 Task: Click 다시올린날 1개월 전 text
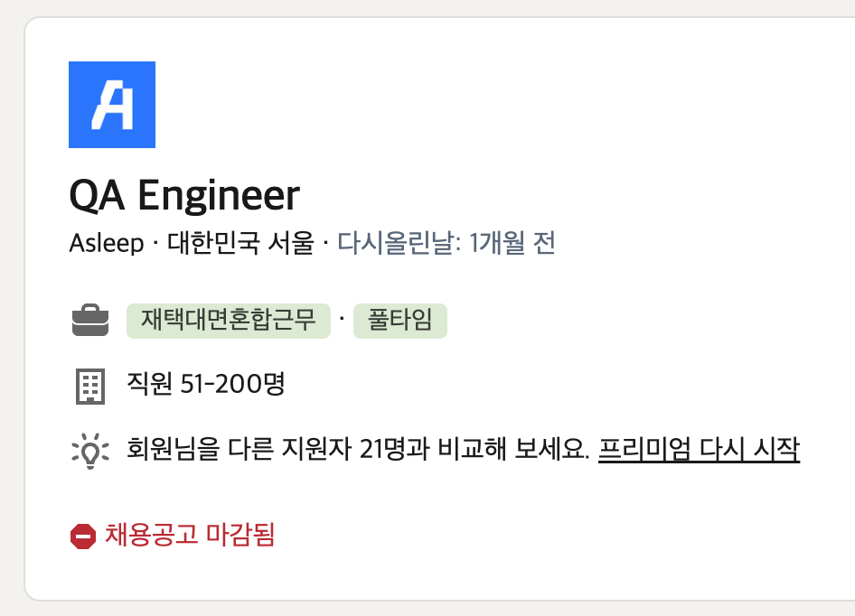[x=446, y=243]
